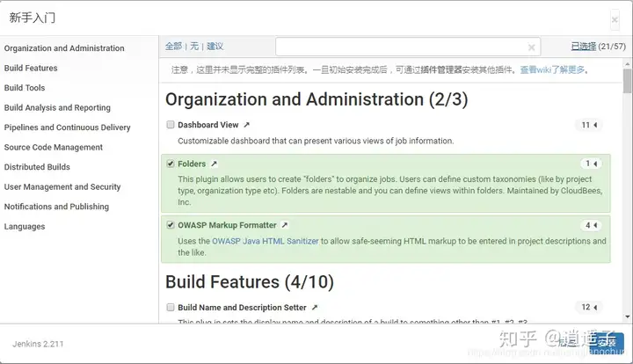Go to Languages category
This screenshot has width=633, height=364.
25,226
